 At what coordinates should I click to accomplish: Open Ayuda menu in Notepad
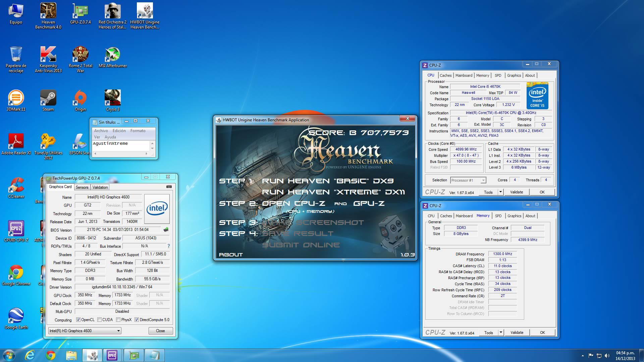point(110,137)
